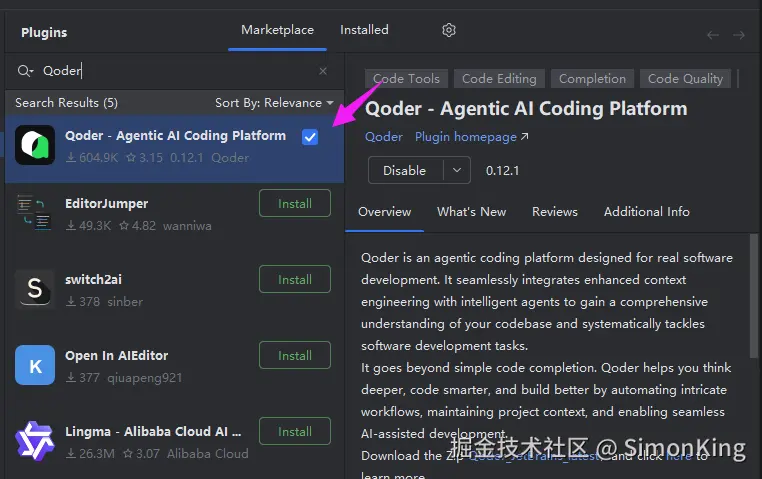Focus the plugin search input field
The height and width of the screenshot is (479, 762).
(177, 71)
